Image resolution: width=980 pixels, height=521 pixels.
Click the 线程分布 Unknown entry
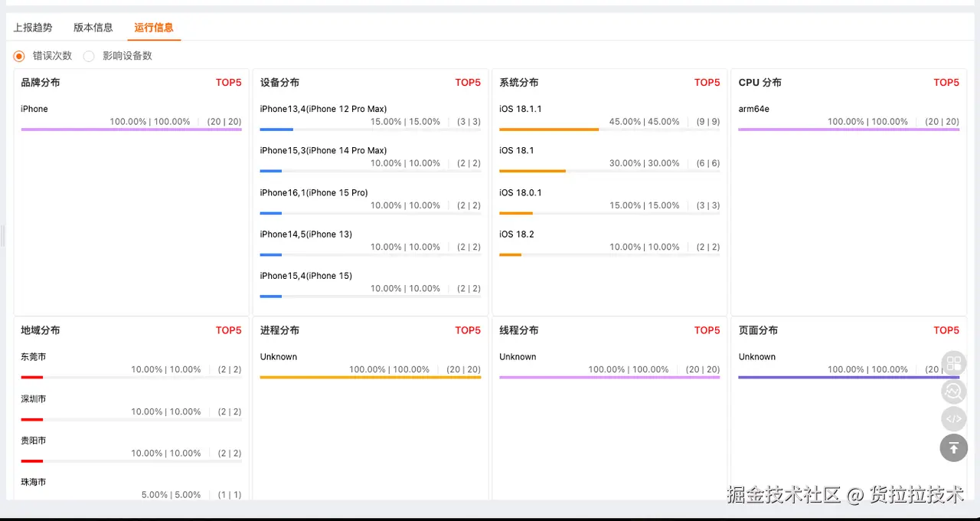coord(518,357)
